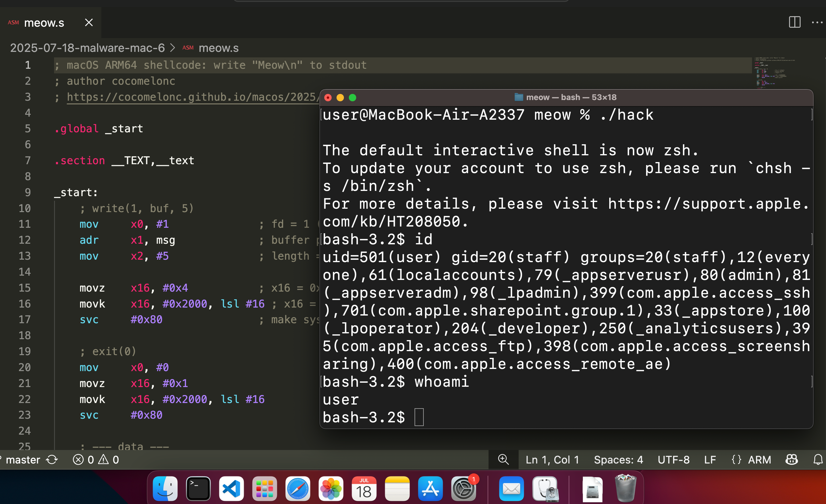Open Calendar showing JUL 18
Image resolution: width=826 pixels, height=504 pixels.
click(364, 489)
